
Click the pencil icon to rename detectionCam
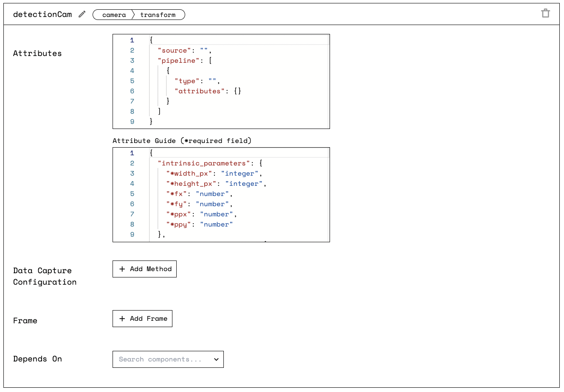click(x=82, y=14)
